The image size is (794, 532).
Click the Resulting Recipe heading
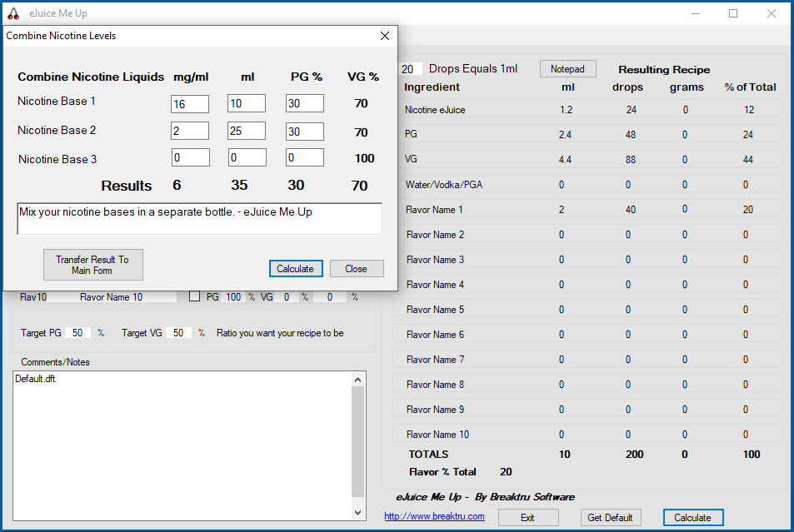[x=664, y=70]
